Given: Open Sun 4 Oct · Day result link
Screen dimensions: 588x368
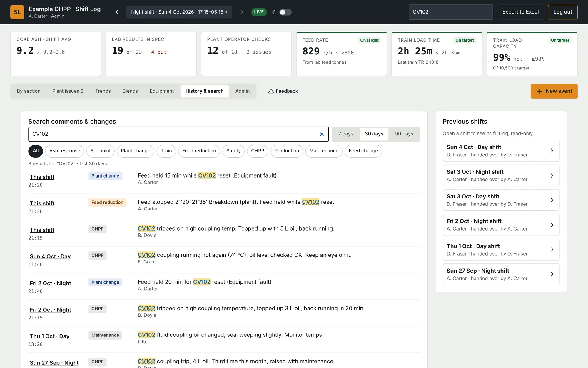Looking at the screenshot, I should (50, 256).
